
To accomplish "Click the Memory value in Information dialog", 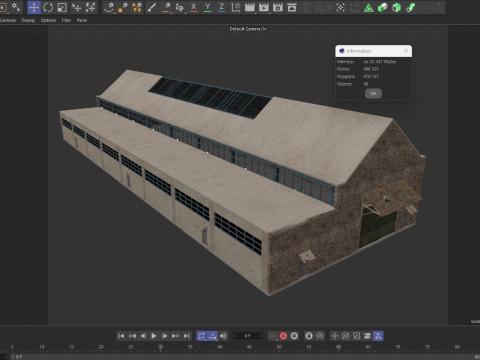I will click(380, 62).
